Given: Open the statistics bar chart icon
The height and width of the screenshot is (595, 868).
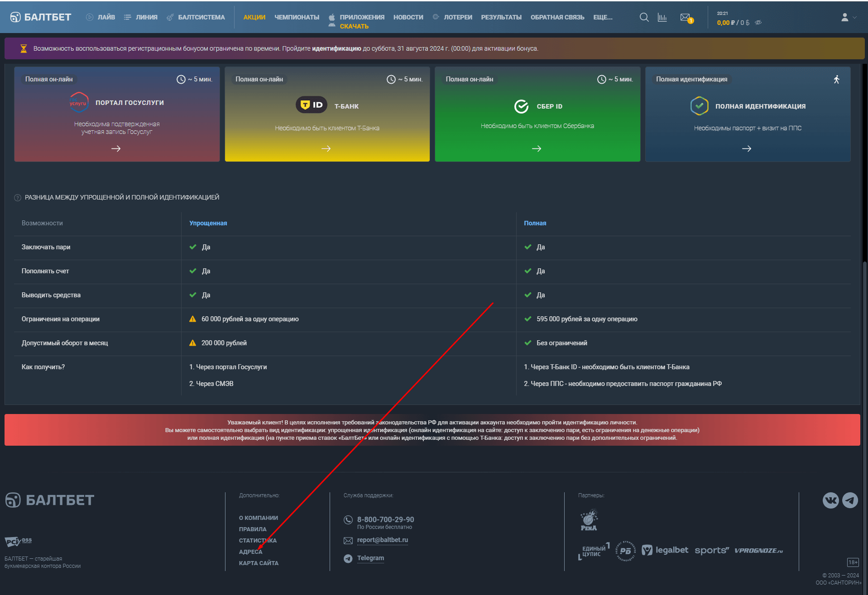Looking at the screenshot, I should (662, 17).
